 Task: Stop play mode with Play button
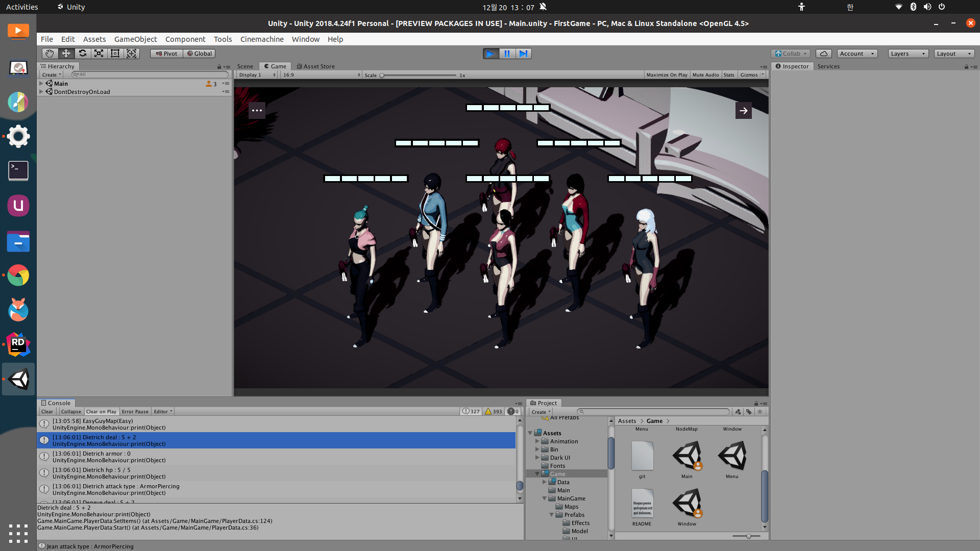point(491,54)
